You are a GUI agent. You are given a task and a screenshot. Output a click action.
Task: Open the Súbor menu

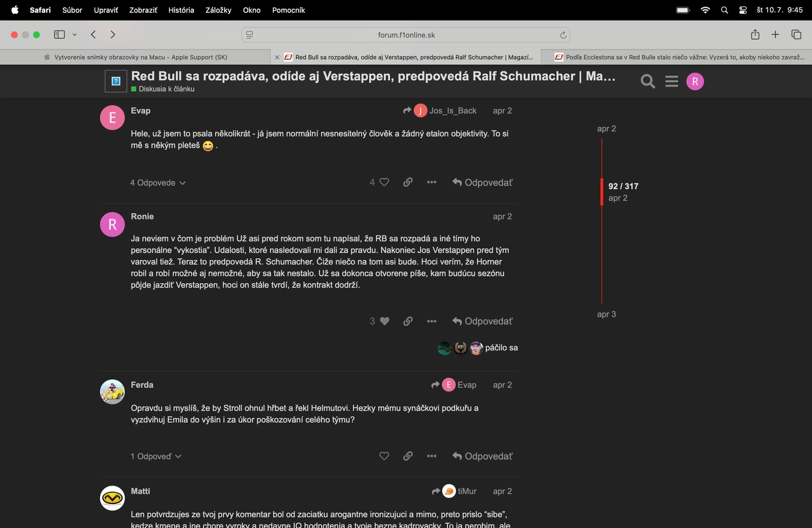point(72,10)
